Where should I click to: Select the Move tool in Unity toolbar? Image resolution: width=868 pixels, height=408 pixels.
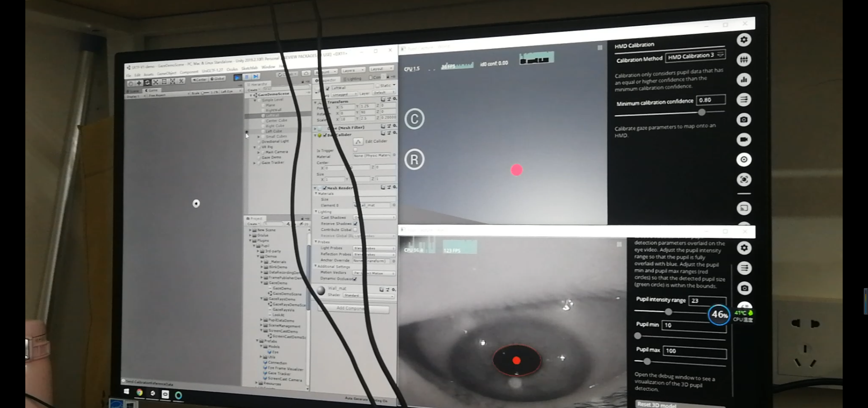pyautogui.click(x=139, y=83)
